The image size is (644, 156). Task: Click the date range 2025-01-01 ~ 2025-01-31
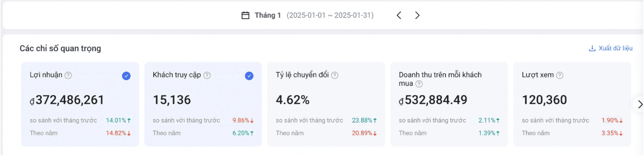(330, 15)
